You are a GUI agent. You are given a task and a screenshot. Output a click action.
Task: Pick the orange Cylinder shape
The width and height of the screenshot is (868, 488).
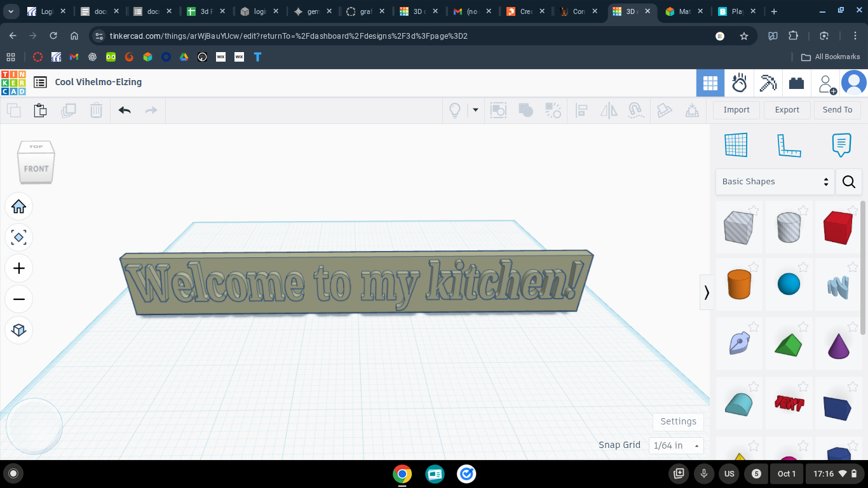click(739, 284)
